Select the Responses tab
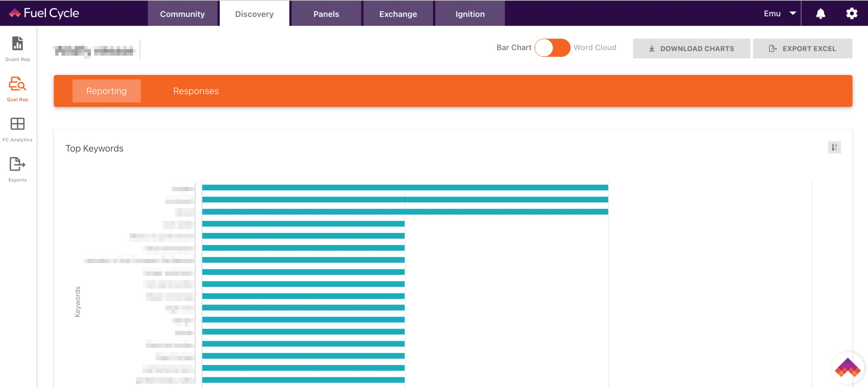 tap(196, 91)
